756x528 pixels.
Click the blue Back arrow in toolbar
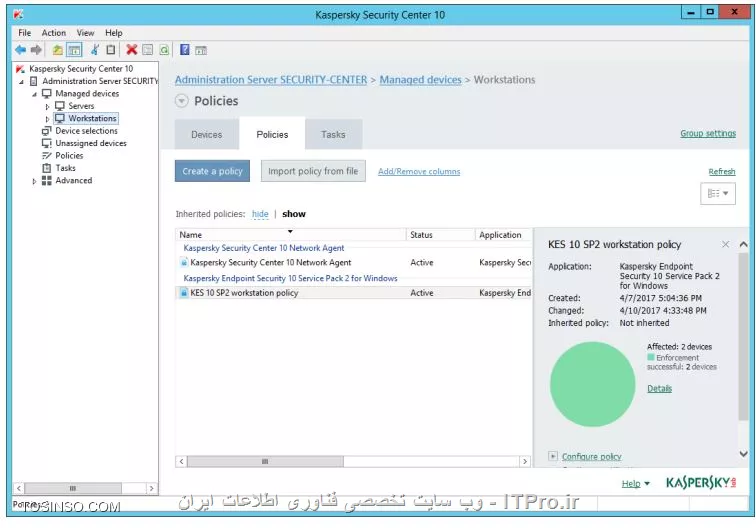(x=20, y=50)
